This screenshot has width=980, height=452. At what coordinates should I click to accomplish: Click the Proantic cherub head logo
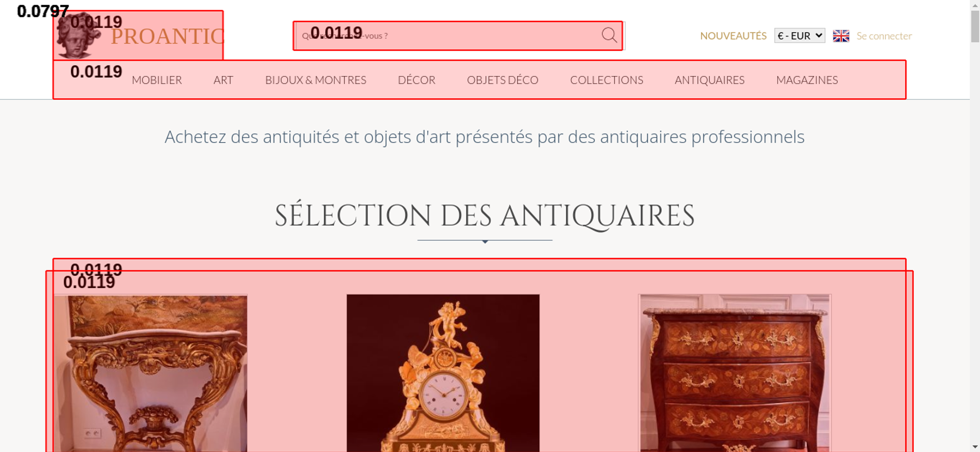[77, 35]
